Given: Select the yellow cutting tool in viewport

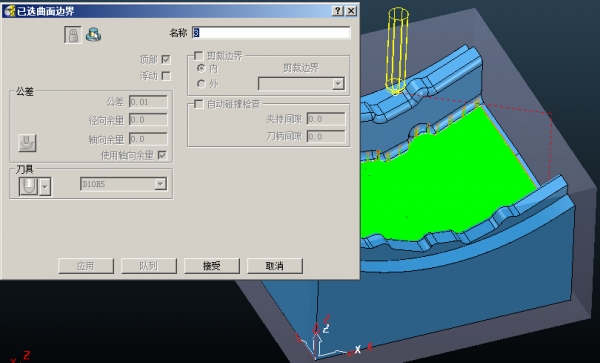Looking at the screenshot, I should (397, 50).
